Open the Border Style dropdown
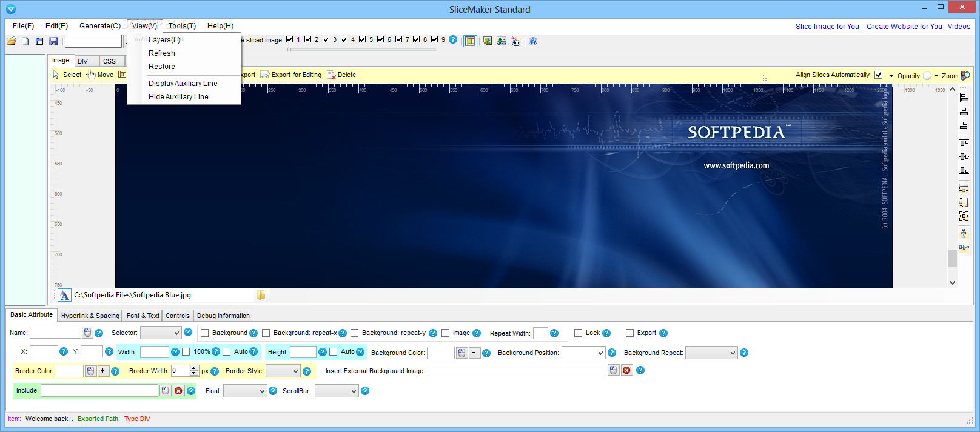The image size is (980, 432). tap(283, 371)
